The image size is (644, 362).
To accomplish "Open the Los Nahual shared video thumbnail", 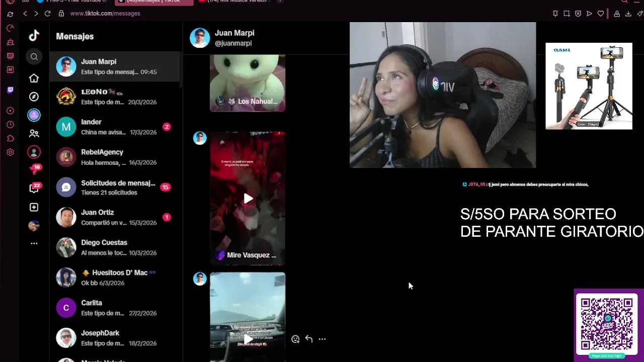I will (248, 83).
